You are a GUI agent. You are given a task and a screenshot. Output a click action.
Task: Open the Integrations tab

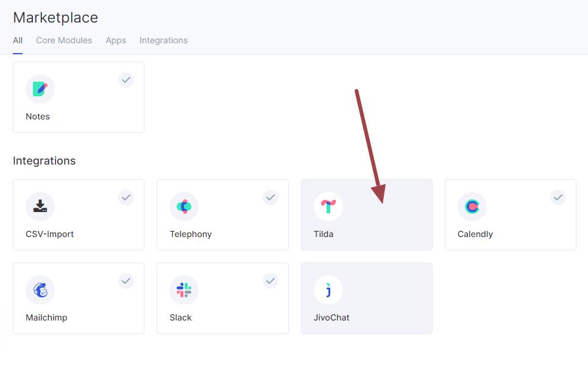pos(163,40)
